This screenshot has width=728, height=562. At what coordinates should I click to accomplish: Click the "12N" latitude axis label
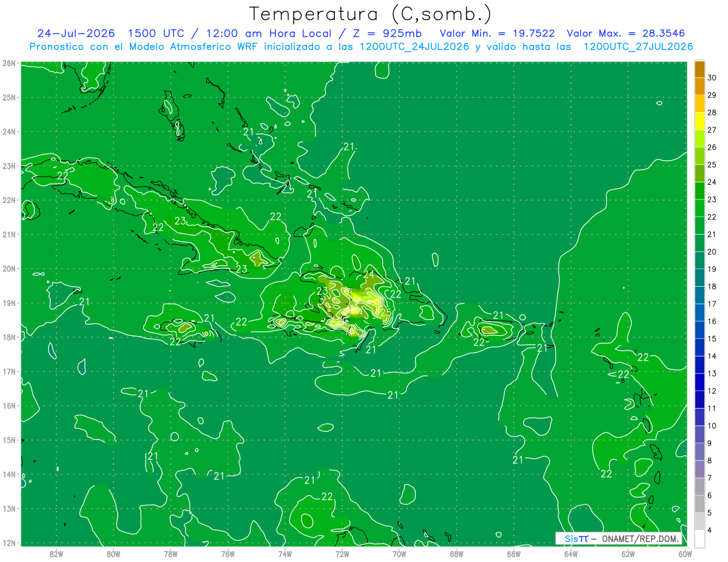[8, 543]
